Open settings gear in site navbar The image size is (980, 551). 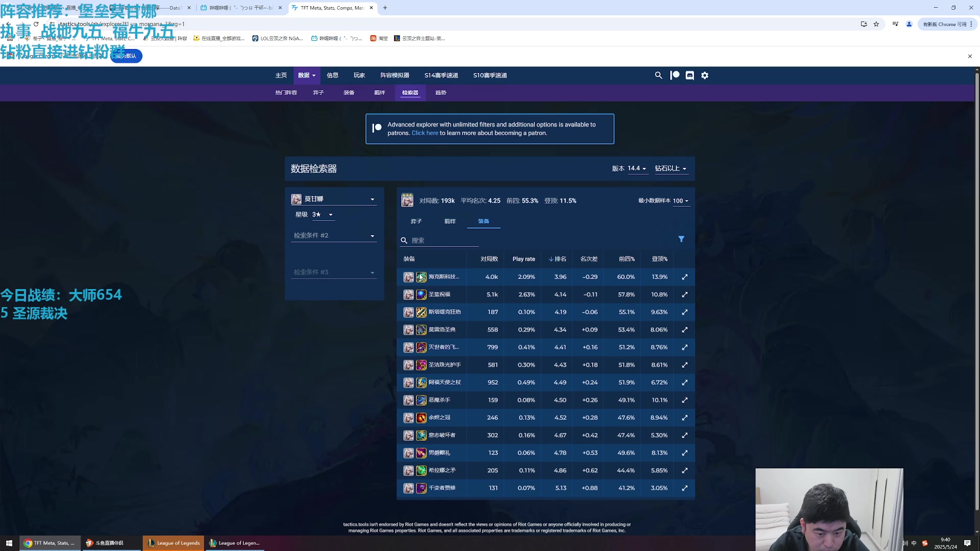point(705,75)
